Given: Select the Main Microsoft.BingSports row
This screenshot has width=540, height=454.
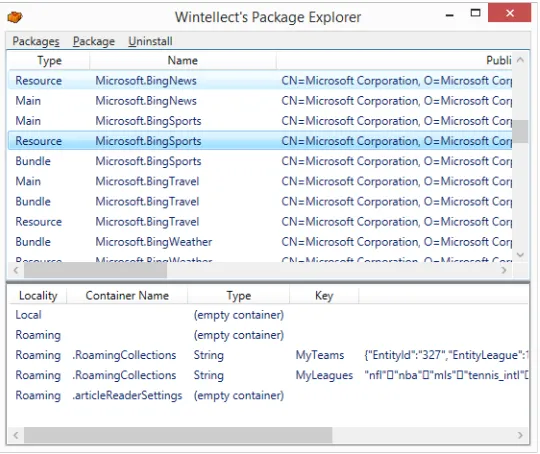Looking at the screenshot, I should pyautogui.click(x=260, y=121).
